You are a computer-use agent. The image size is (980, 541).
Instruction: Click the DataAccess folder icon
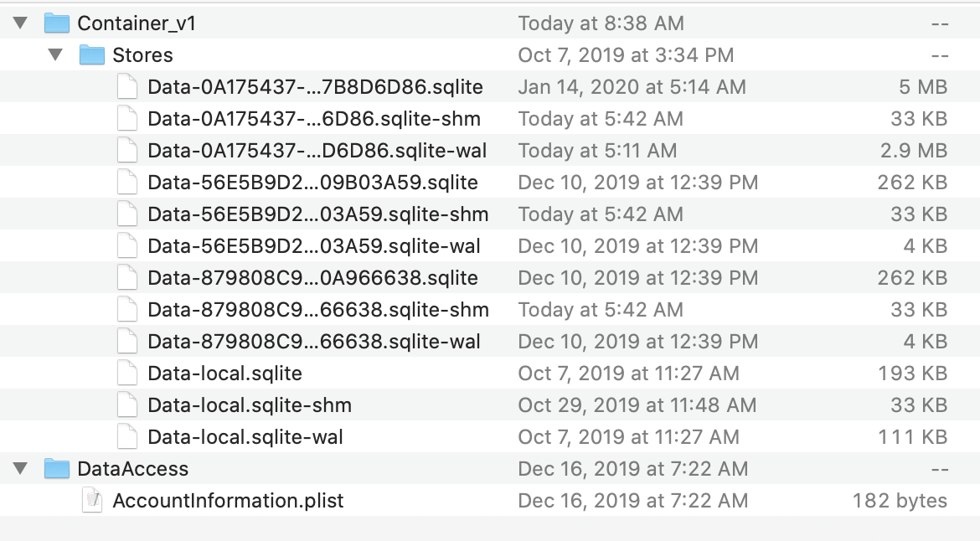click(x=56, y=469)
